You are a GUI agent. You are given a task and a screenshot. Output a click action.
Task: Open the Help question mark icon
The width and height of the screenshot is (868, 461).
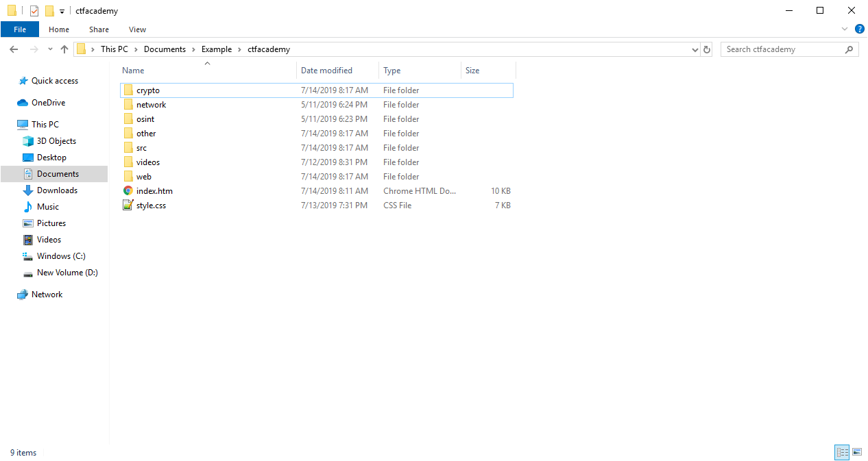pyautogui.click(x=859, y=29)
